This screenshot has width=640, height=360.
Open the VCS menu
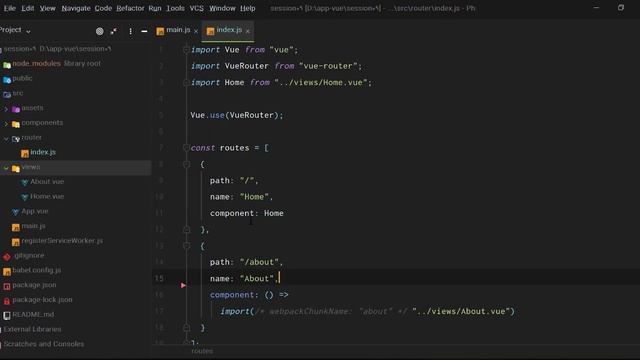click(x=196, y=8)
